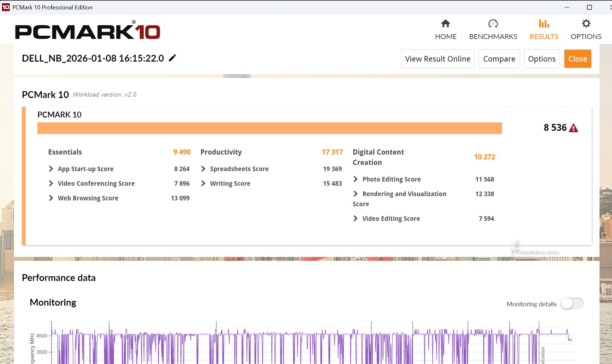Viewport: 612px width, 364px height.
Task: Click the Essentials heading
Action: click(65, 152)
